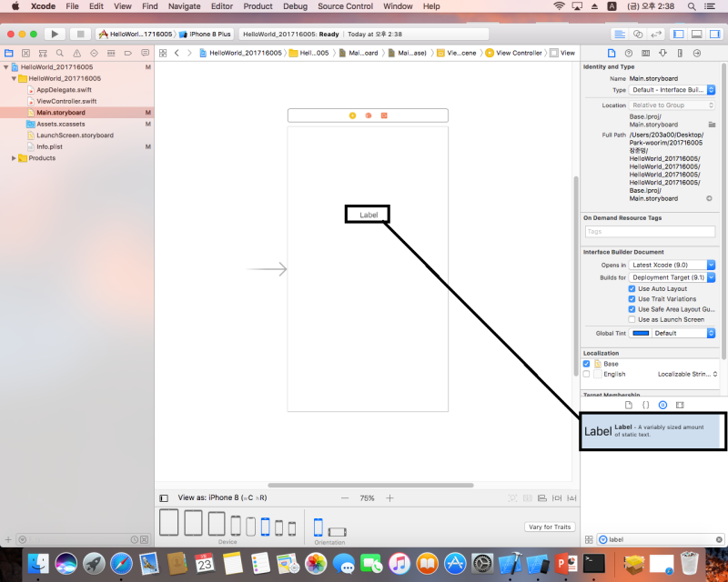Zoom in the storyboard canvas
This screenshot has height=582, width=728.
pos(390,498)
